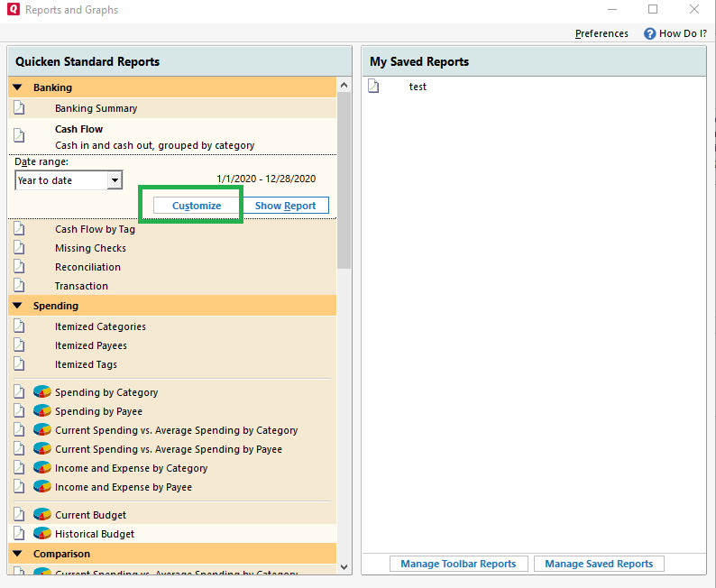This screenshot has width=716, height=588.
Task: Open the Spending by Payee pie chart icon
Action: click(42, 411)
